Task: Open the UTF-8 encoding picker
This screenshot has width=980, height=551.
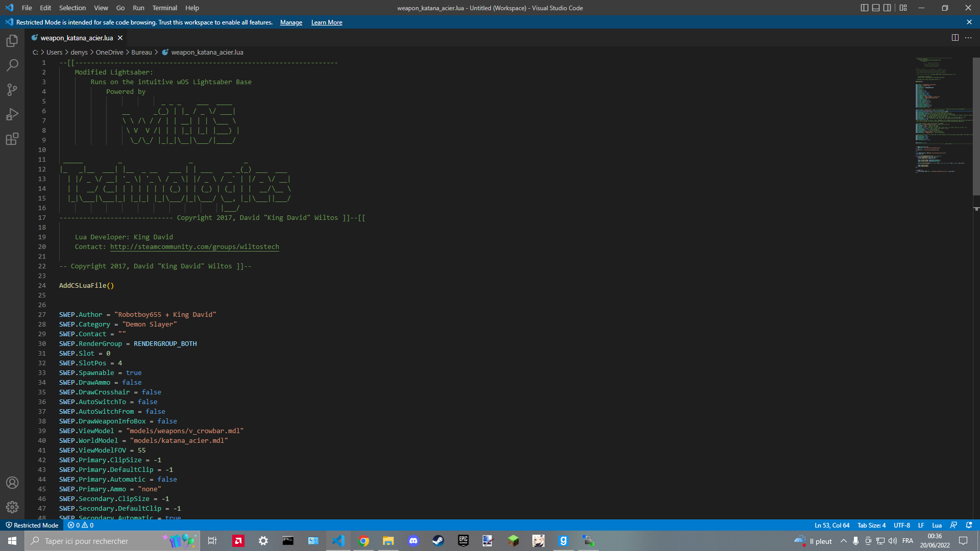Action: 901,525
